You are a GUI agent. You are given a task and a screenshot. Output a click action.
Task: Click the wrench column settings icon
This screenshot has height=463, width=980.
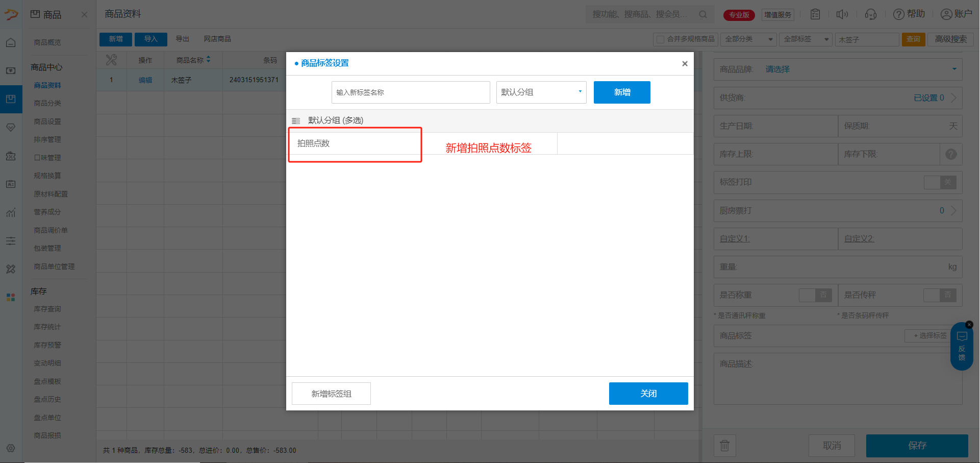[111, 60]
